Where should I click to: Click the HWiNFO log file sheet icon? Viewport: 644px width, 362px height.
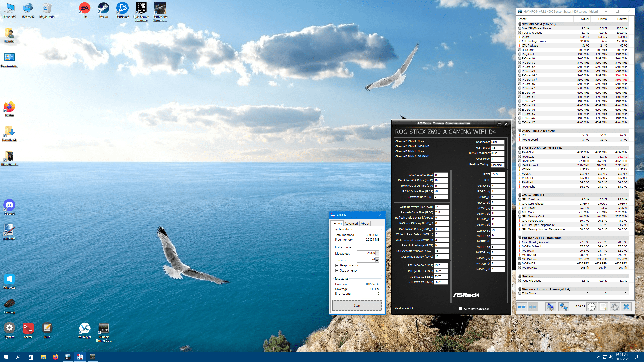603,307
